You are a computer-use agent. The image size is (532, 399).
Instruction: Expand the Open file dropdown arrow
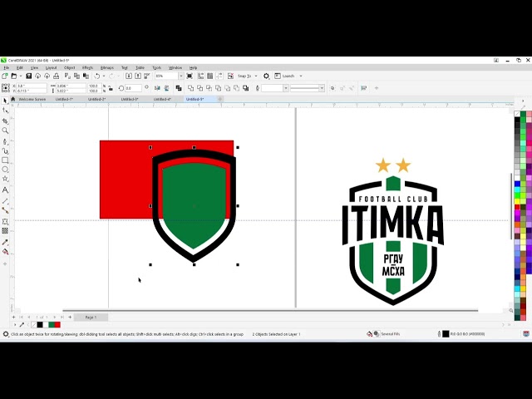pos(20,76)
